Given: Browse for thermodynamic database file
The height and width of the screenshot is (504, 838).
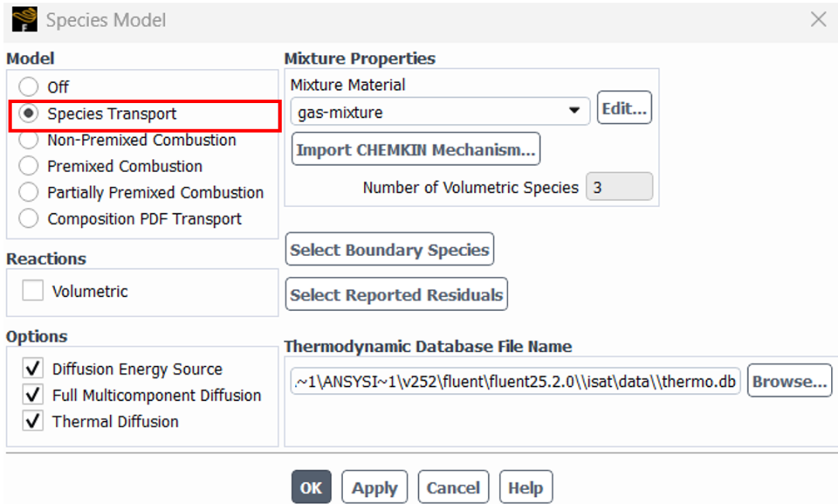Looking at the screenshot, I should [x=789, y=381].
